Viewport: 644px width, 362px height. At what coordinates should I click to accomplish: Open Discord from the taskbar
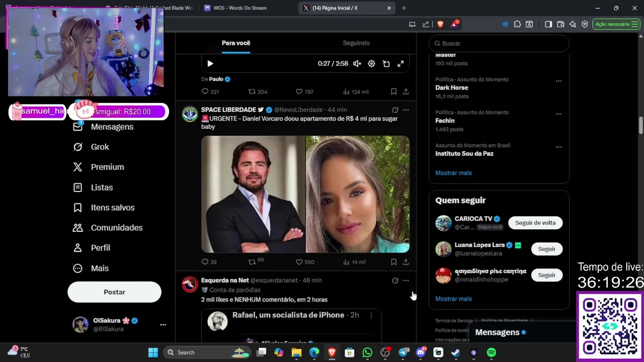(x=421, y=352)
